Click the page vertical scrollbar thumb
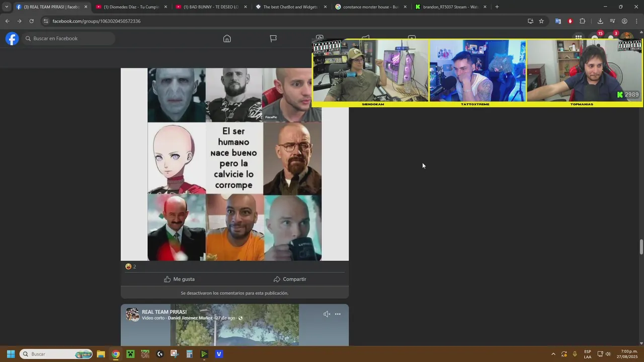The height and width of the screenshot is (362, 644). pos(641,247)
